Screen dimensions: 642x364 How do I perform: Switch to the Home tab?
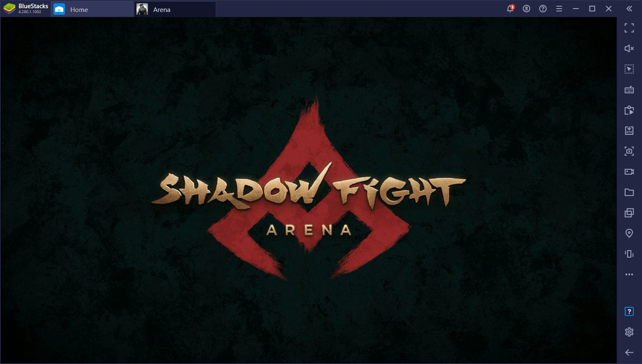pos(92,9)
